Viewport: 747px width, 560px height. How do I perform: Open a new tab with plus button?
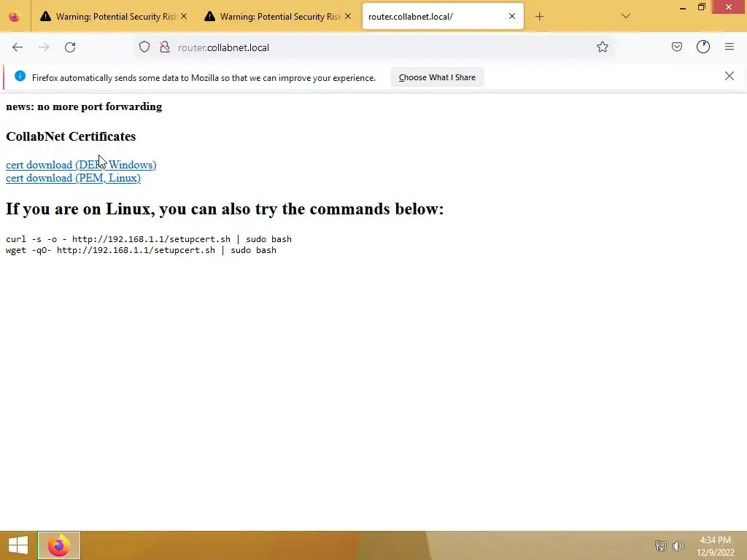coord(539,17)
